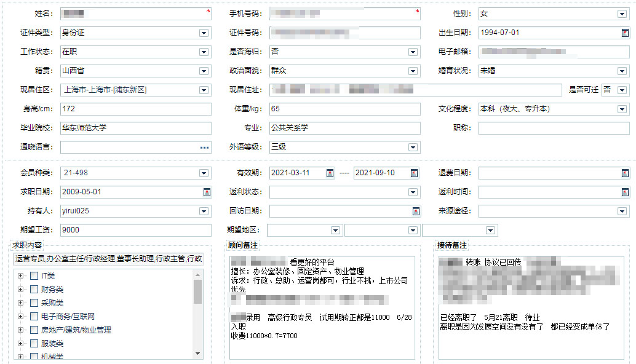
Task: Click the 毕业院校 field
Action: pyautogui.click(x=136, y=128)
